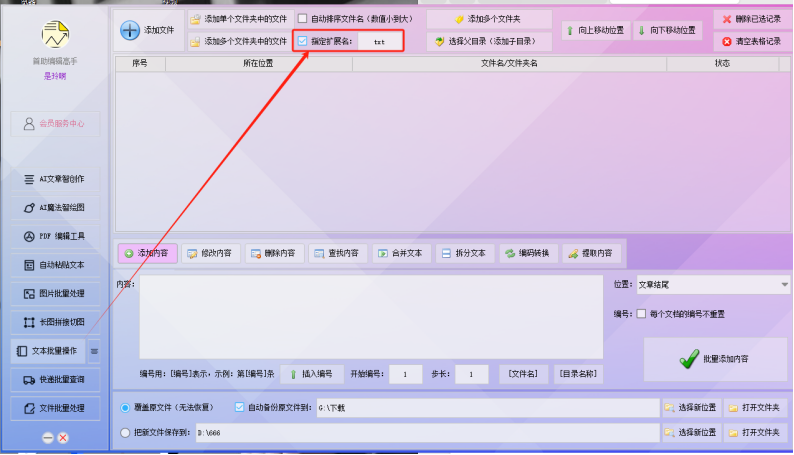Screen dimensions: 794x455
Task: Click 添加多个文件夹 button
Action: [x=489, y=19]
